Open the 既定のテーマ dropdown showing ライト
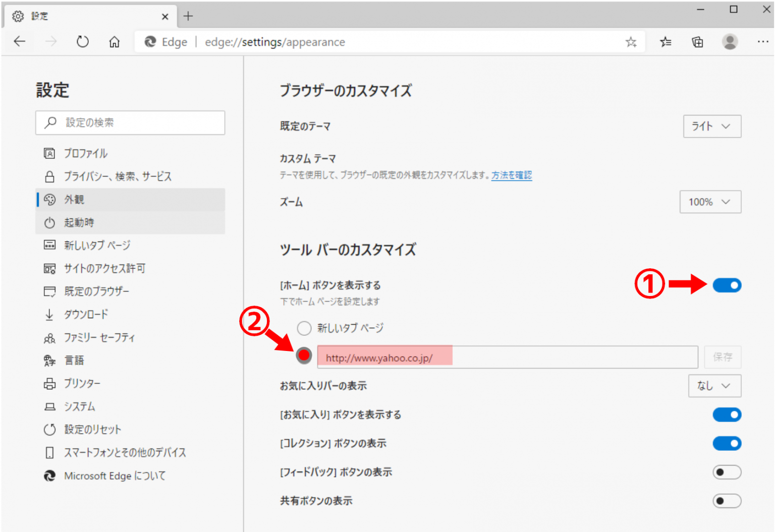The width and height of the screenshot is (775, 532). (711, 126)
